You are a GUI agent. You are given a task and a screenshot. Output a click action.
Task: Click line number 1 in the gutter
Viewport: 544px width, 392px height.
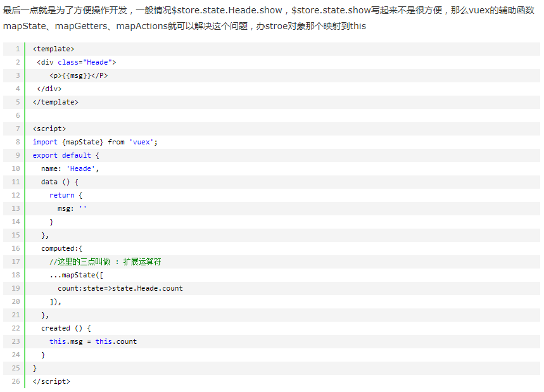click(18, 49)
